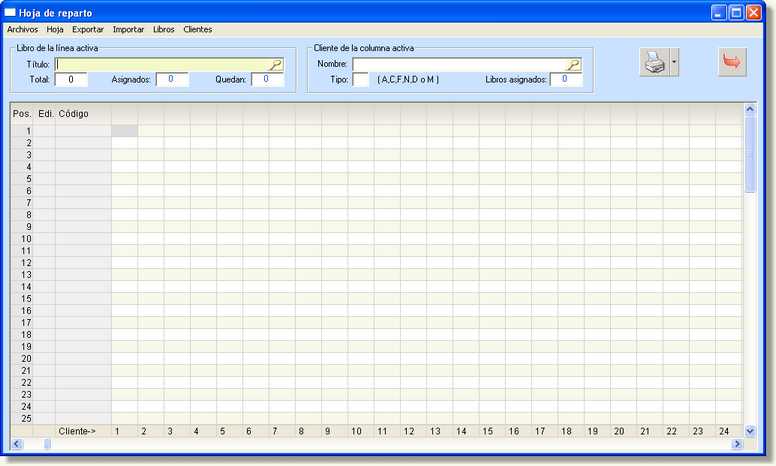Focus the Título input field

click(161, 65)
